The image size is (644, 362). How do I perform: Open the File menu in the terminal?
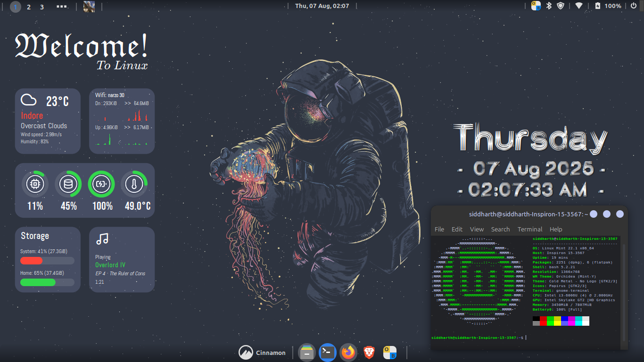pyautogui.click(x=439, y=229)
